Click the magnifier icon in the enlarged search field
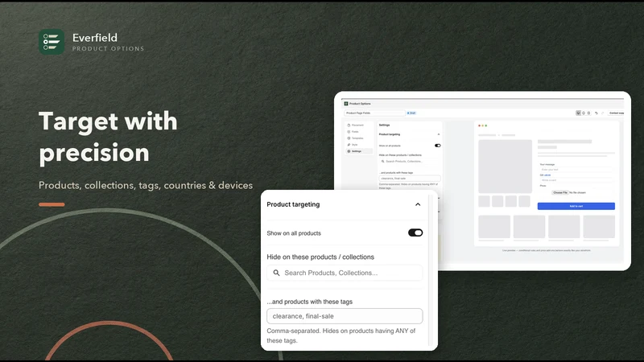This screenshot has height=362, width=644. point(276,273)
